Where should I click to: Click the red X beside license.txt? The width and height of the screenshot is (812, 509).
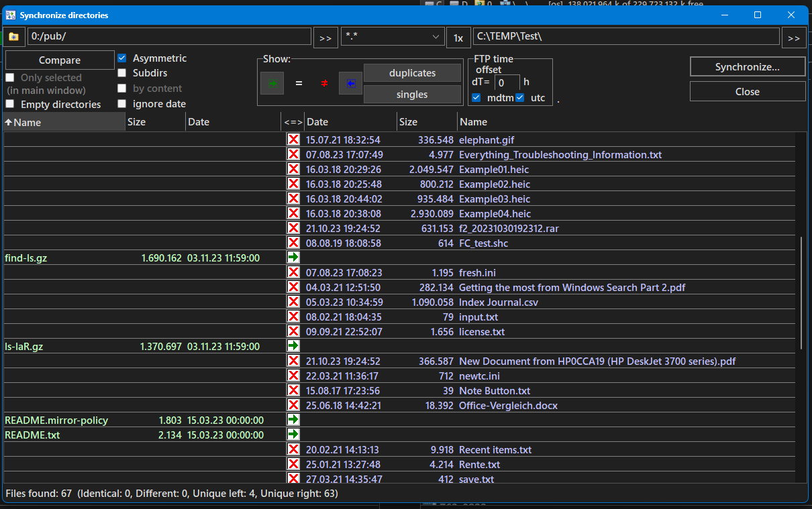pos(293,331)
